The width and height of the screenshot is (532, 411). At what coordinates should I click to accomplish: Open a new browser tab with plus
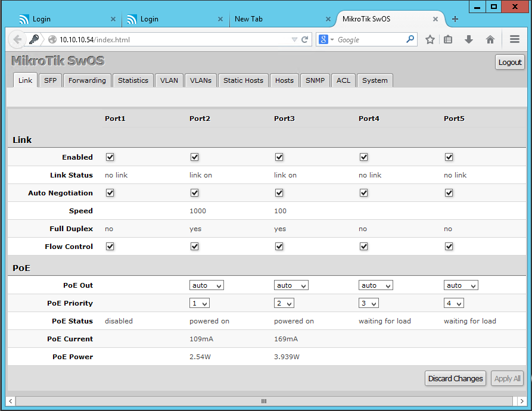tap(455, 19)
